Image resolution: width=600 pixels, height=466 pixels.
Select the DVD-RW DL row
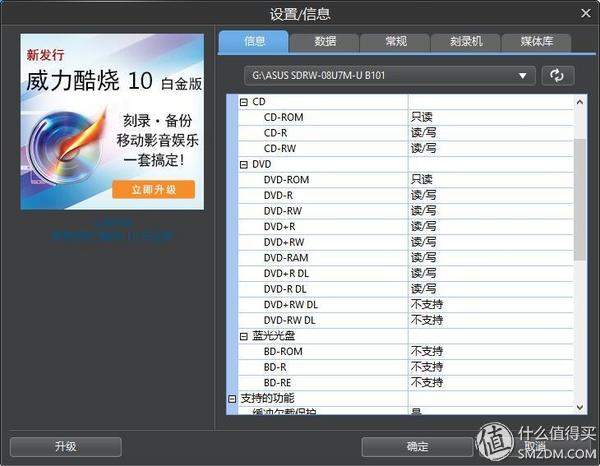tap(406, 321)
